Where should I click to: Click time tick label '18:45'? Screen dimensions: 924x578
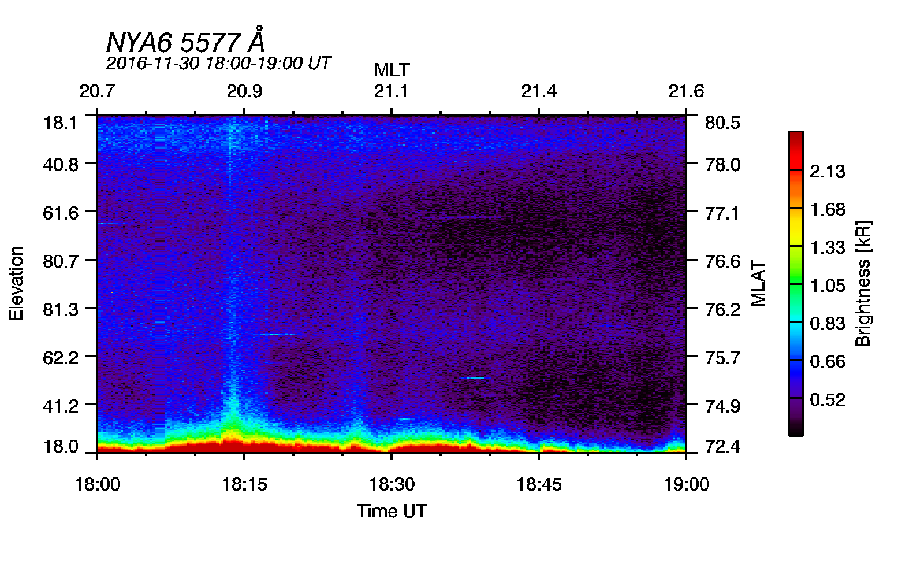539,484
